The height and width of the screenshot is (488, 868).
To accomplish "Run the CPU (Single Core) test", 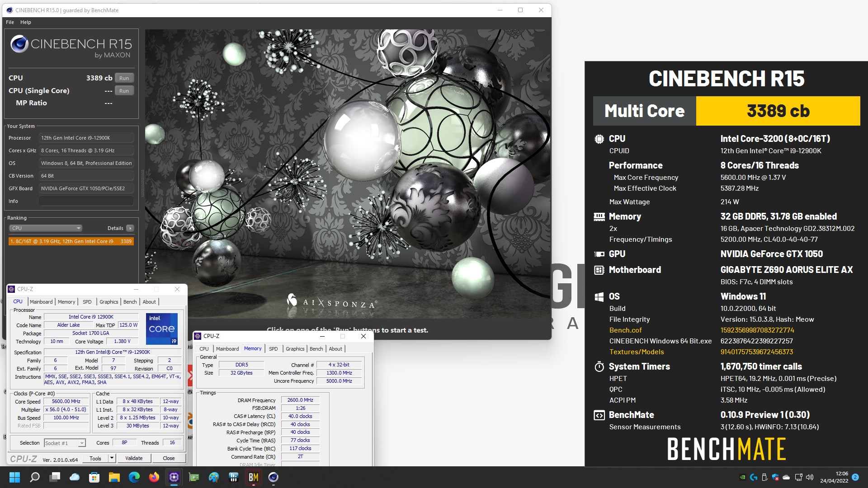I will 124,91.
